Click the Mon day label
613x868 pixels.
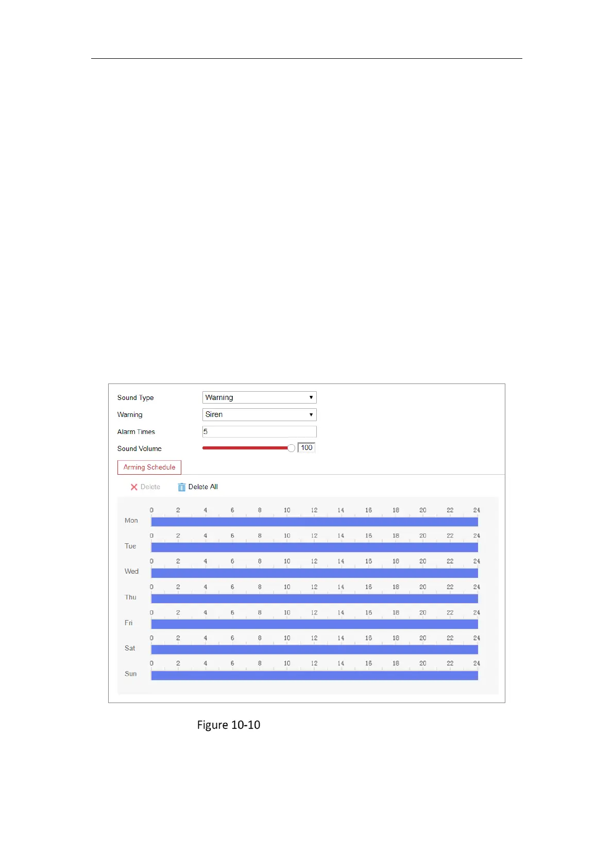[131, 521]
